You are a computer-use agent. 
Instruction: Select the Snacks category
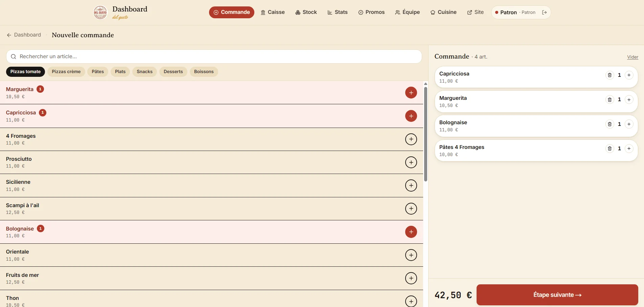coord(145,72)
